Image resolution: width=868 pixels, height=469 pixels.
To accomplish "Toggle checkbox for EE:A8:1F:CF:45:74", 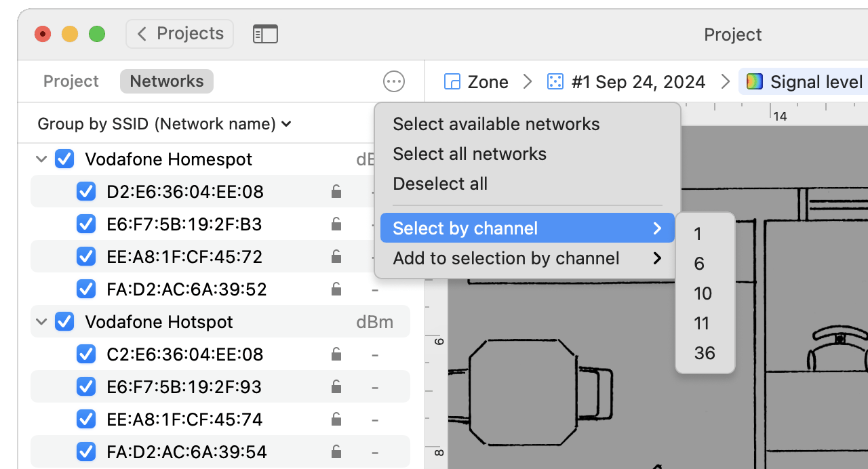I will (x=86, y=420).
